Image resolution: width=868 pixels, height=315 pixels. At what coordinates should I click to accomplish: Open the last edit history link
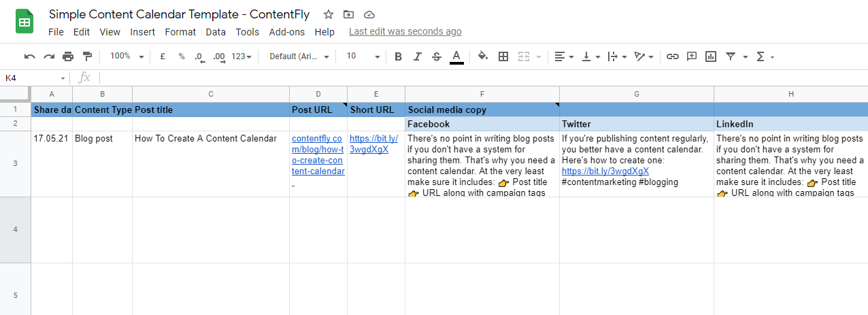pyautogui.click(x=405, y=31)
